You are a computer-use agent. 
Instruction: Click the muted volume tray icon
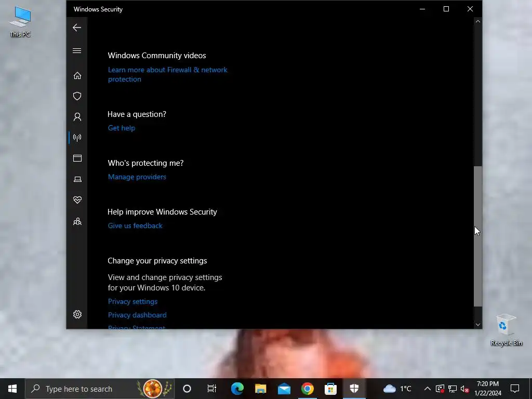coord(465,389)
